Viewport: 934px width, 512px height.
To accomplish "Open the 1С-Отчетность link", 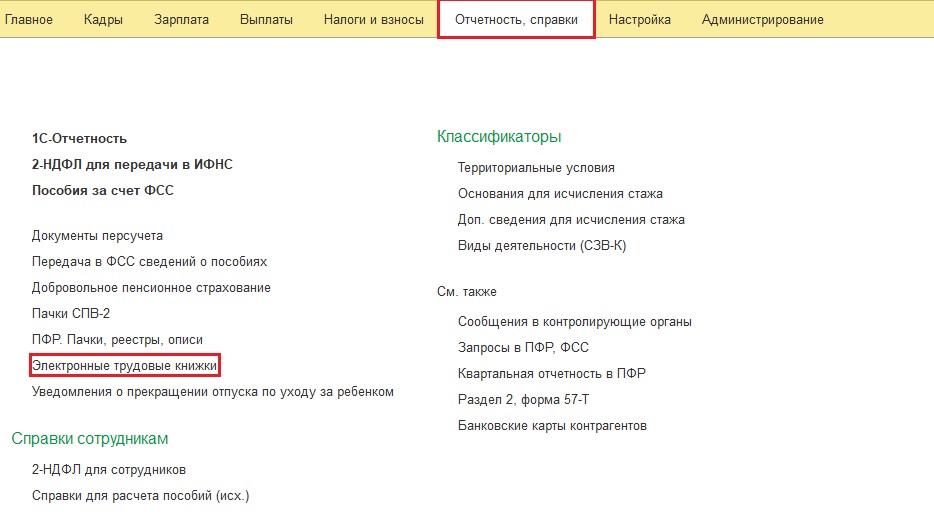I will [x=79, y=139].
